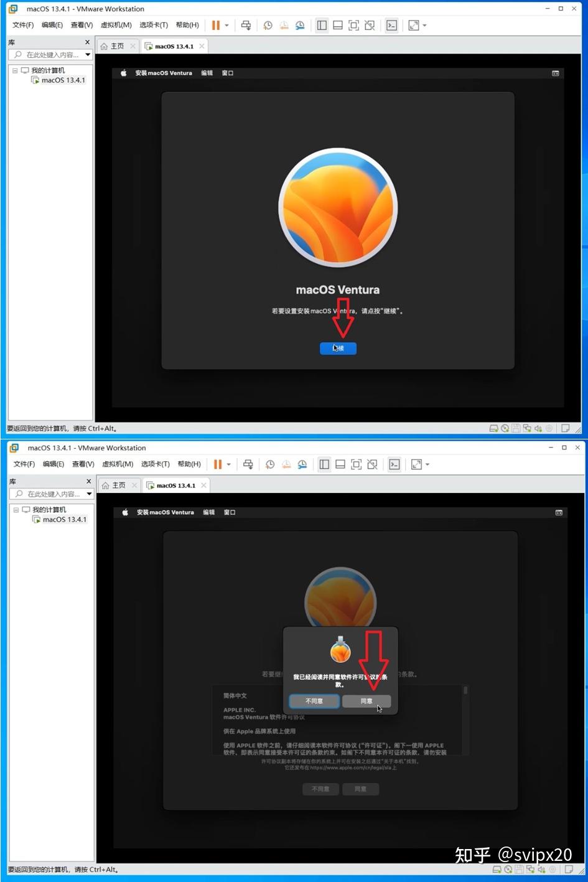The image size is (588, 882).
Task: Click Unity mode icon in top window toolbar
Action: click(370, 26)
